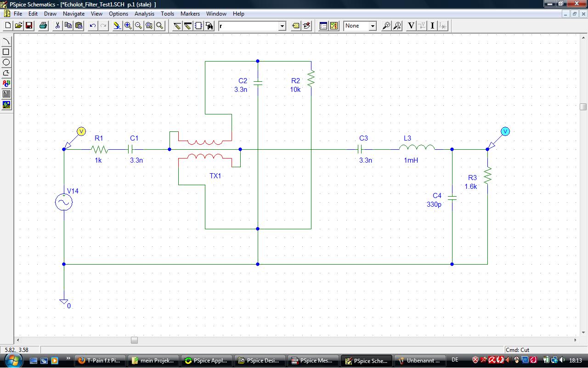Screen dimensions: 588x368
Task: Click the Draw Wire pencil tool
Action: 177,26
